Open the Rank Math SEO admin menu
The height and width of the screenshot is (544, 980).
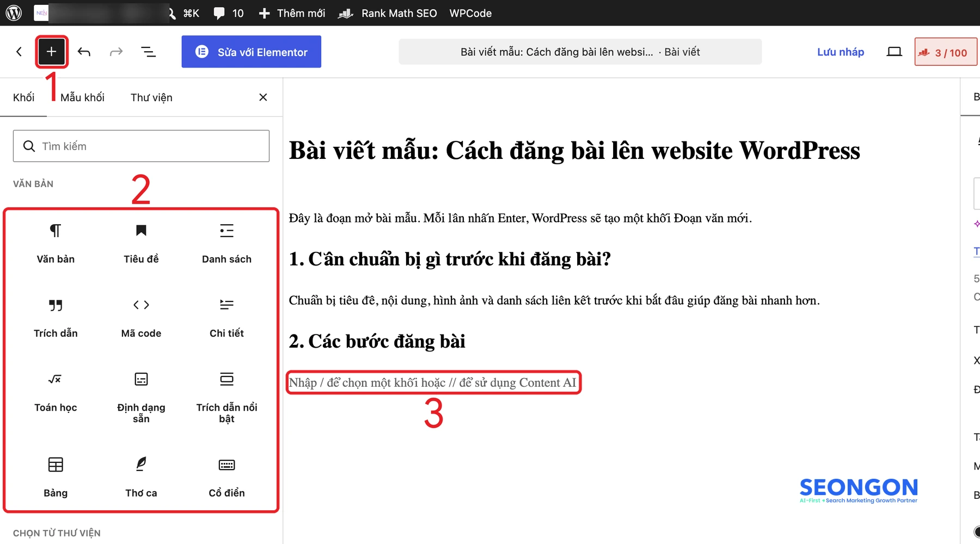point(387,13)
